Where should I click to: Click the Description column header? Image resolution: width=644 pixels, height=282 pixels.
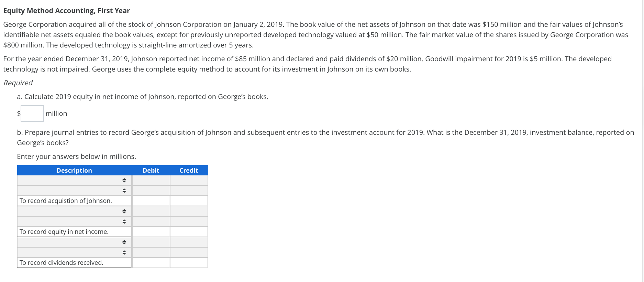click(74, 170)
